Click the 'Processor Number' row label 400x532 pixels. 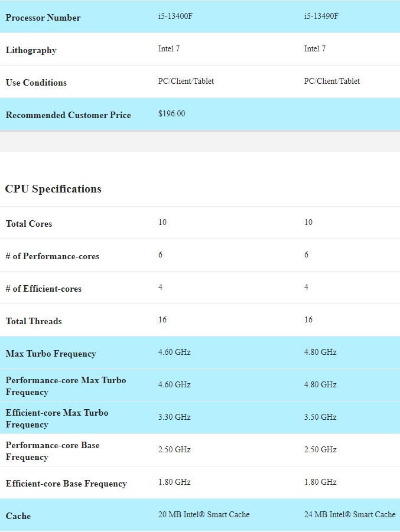[43, 18]
